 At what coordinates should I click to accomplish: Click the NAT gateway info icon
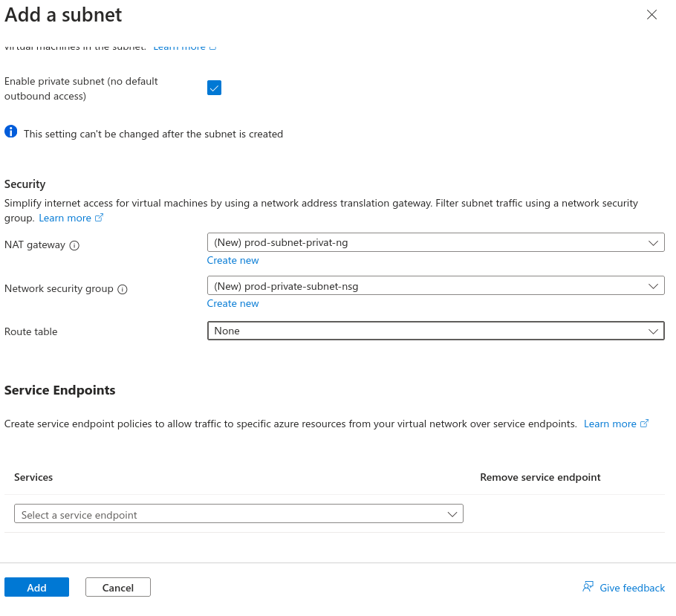tap(74, 245)
